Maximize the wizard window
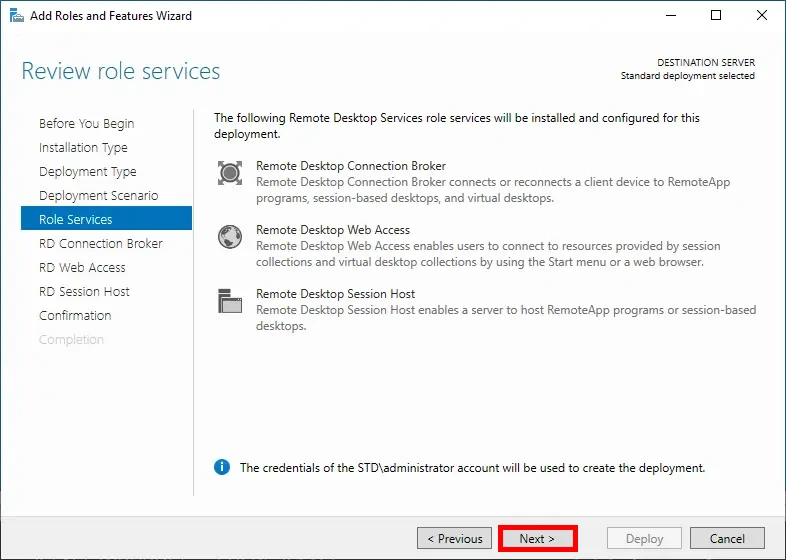 (716, 16)
